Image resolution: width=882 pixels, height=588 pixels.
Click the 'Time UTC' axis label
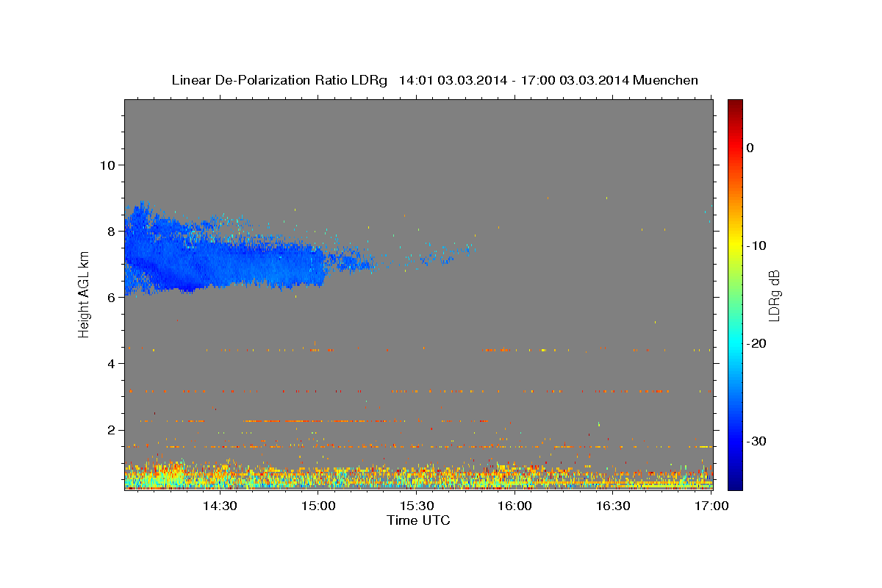tap(418, 520)
